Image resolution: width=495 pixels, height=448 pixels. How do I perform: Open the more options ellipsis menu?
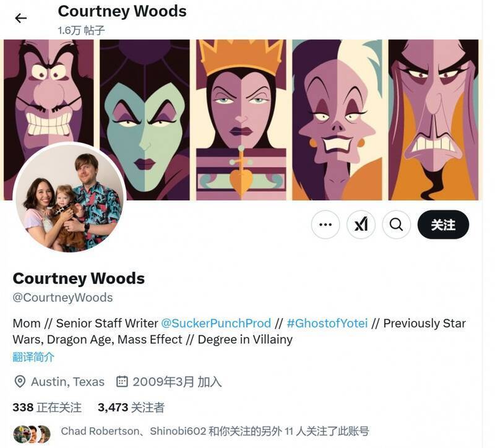point(325,225)
